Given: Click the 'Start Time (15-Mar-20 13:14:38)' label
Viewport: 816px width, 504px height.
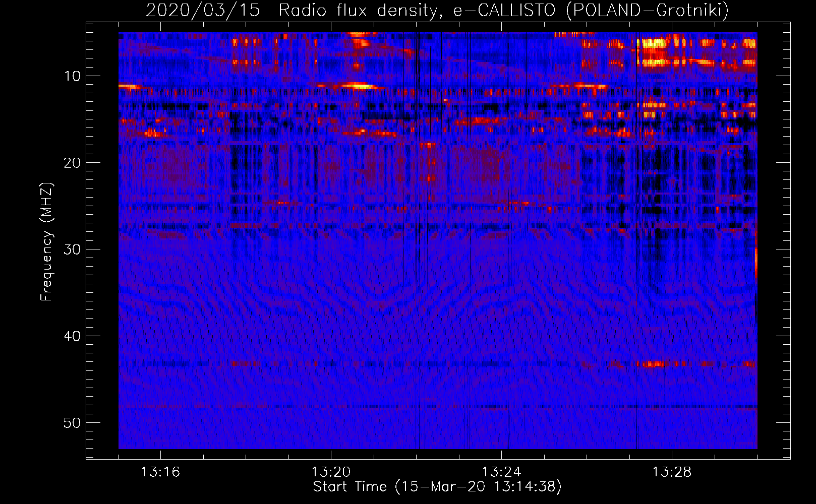Looking at the screenshot, I should [x=437, y=487].
